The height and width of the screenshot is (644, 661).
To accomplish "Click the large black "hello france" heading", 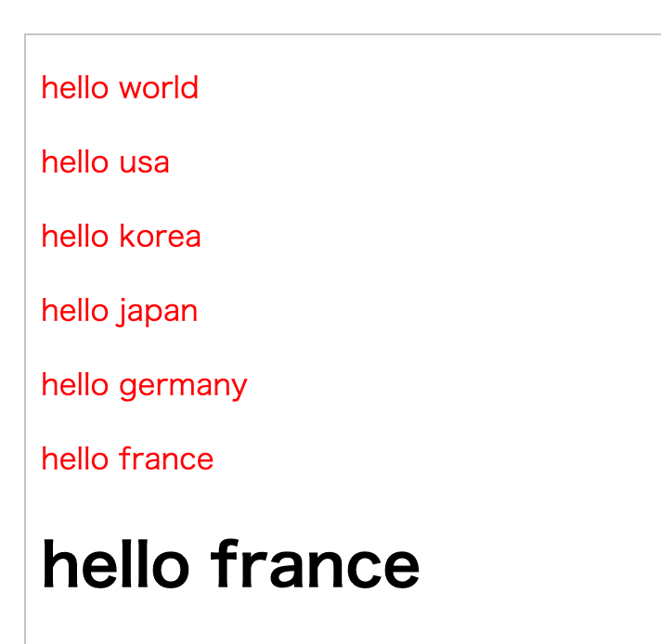I will point(230,563).
